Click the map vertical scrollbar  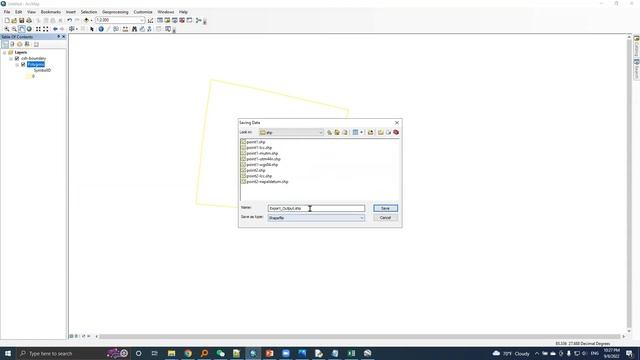pyautogui.click(x=629, y=184)
